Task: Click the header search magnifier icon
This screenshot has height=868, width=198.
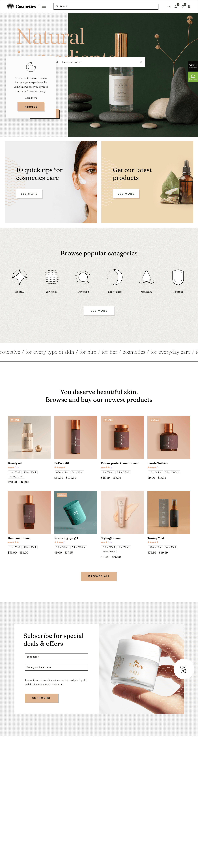Action: tap(169, 6)
